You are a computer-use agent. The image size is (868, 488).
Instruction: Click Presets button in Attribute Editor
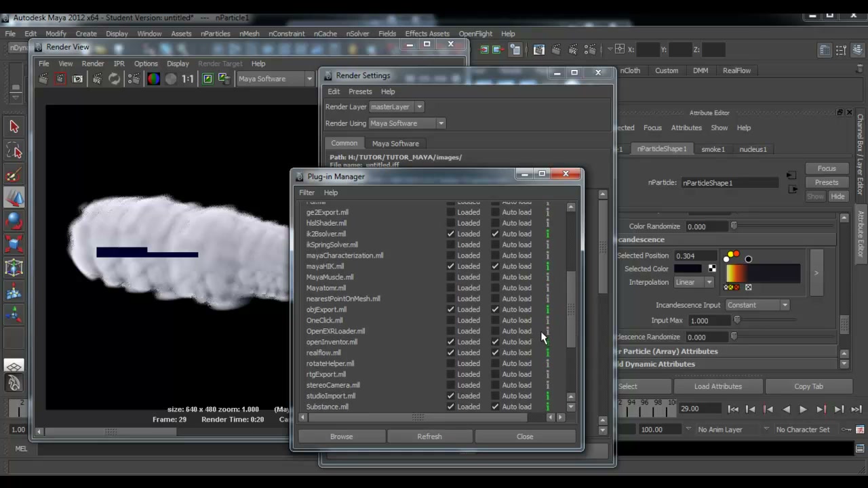coord(827,182)
